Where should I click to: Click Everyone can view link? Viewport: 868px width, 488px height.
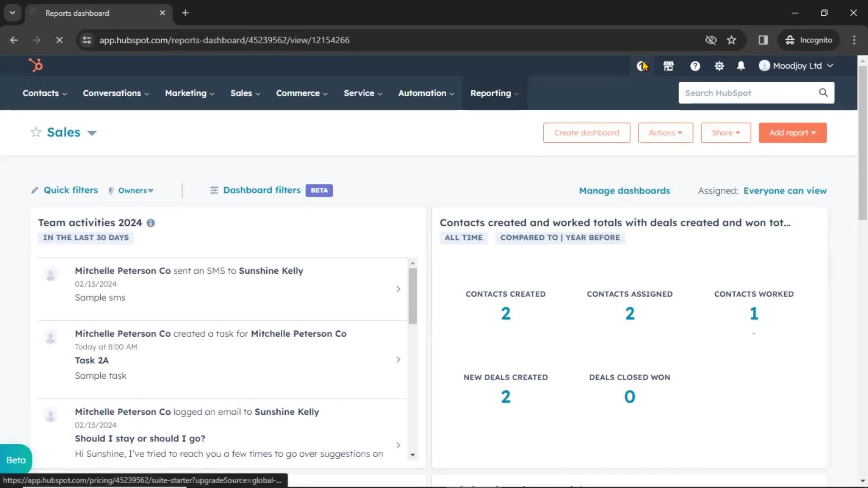(785, 191)
